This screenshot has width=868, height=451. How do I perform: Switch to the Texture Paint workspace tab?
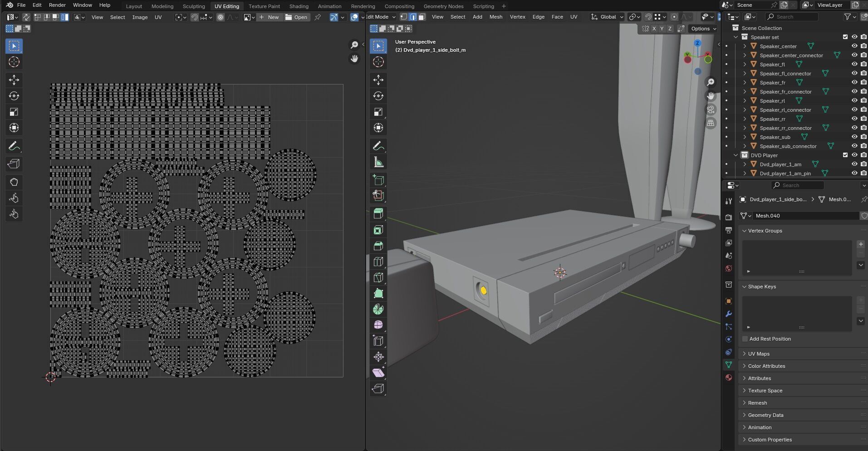pyautogui.click(x=264, y=6)
